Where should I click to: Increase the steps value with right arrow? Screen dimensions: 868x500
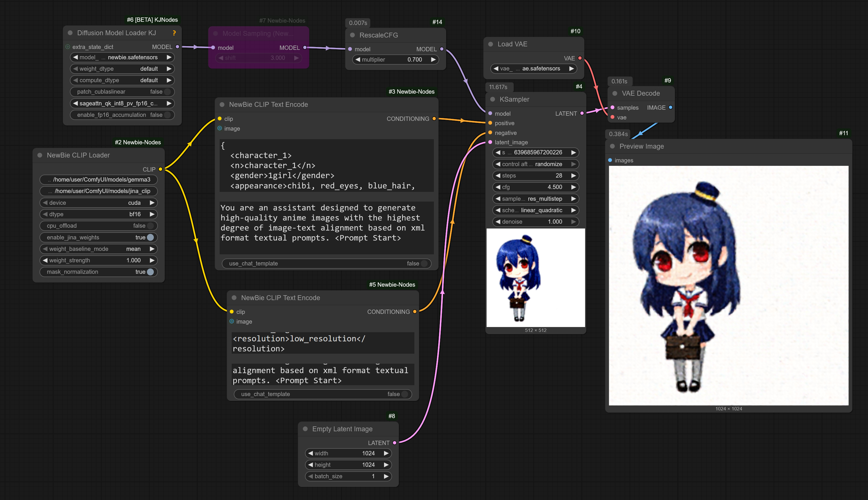point(573,176)
